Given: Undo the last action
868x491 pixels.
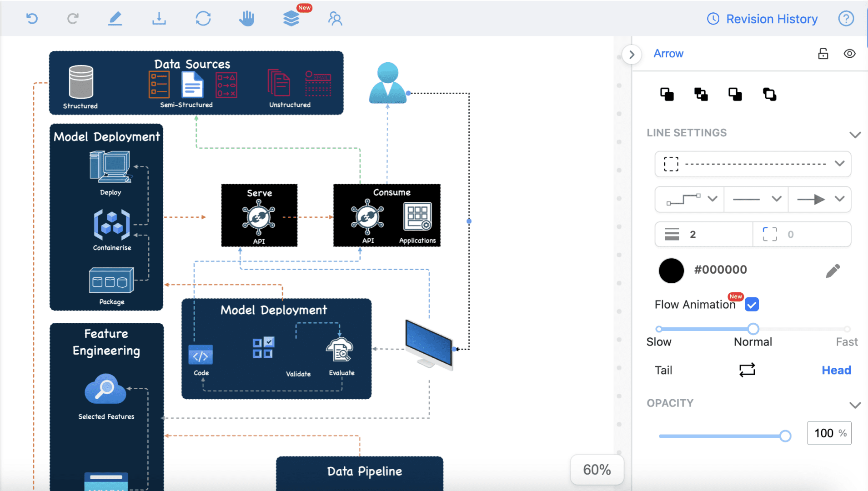Looking at the screenshot, I should click(31, 18).
